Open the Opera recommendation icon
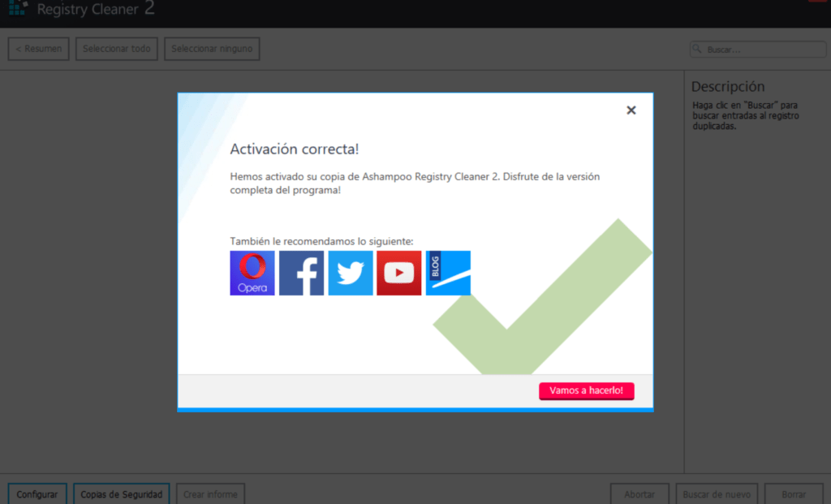The height and width of the screenshot is (504, 831). (x=252, y=273)
